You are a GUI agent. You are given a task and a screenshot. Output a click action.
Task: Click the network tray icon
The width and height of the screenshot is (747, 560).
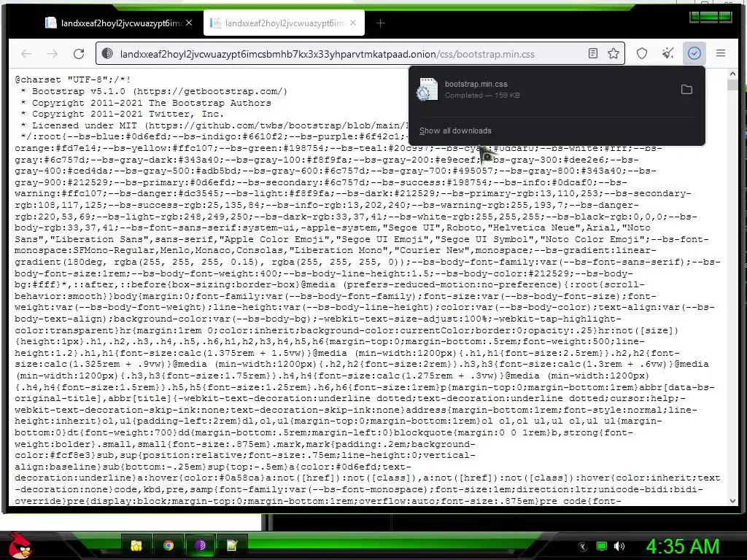pos(602,546)
